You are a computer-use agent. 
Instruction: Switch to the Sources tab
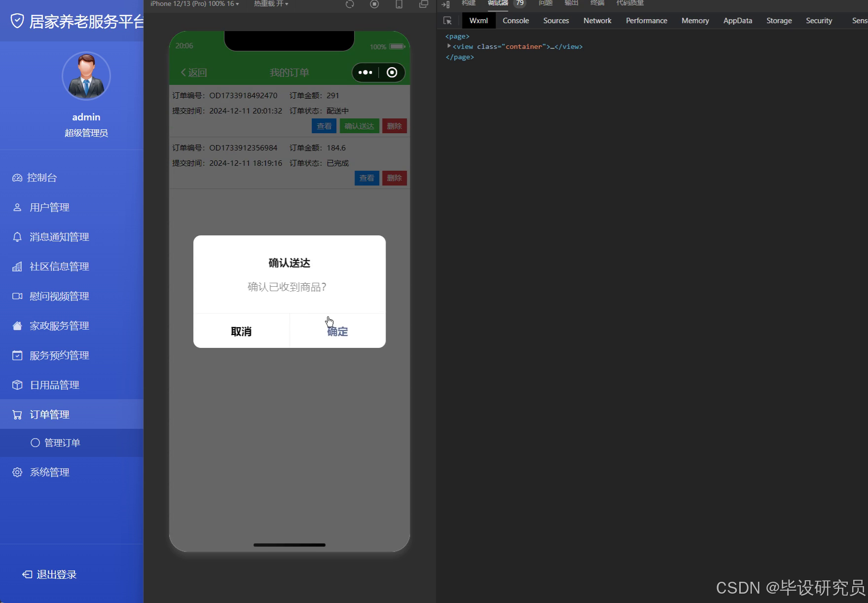[556, 21]
